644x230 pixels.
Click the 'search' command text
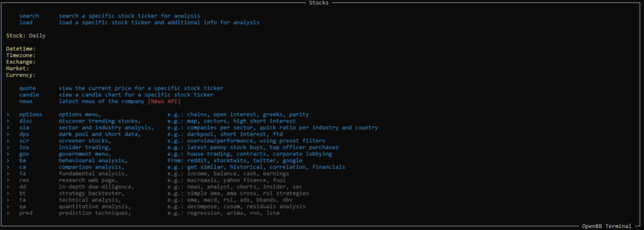tap(29, 16)
